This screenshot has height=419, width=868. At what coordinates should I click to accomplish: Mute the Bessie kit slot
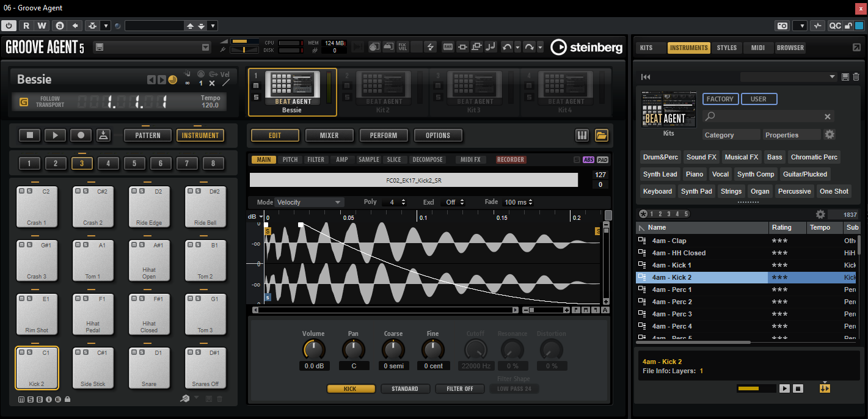pos(256,86)
